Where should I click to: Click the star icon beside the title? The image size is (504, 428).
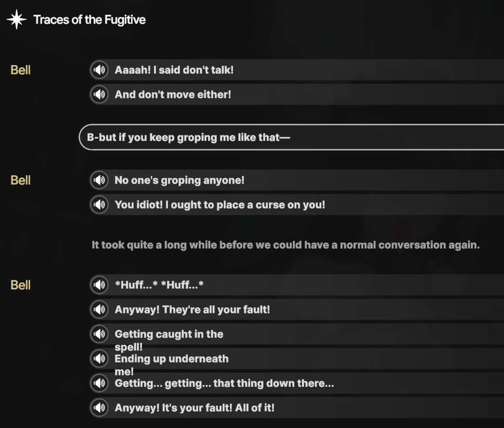pyautogui.click(x=16, y=20)
